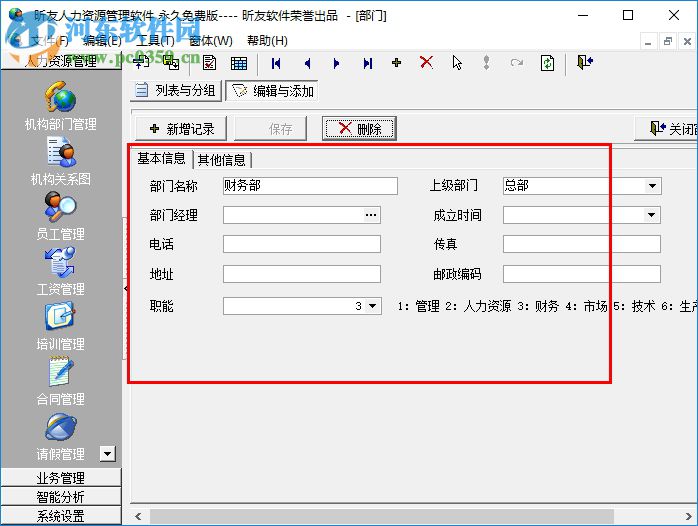The image size is (698, 526).
Task: Open 智能分析 sidebar section
Action: point(61,497)
